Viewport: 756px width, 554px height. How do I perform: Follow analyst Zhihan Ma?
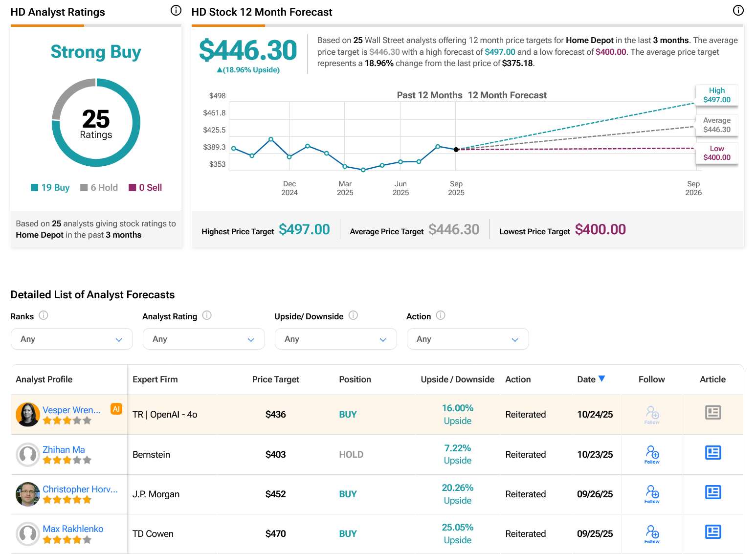[x=651, y=454]
